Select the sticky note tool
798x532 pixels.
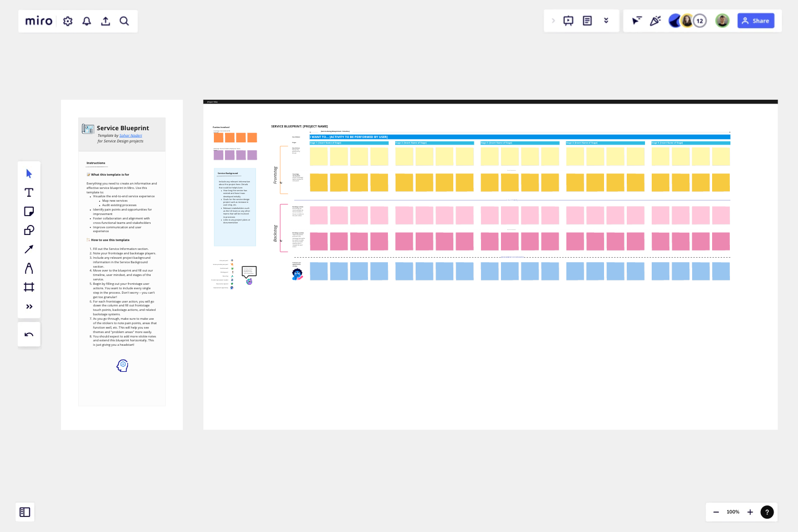(29, 211)
